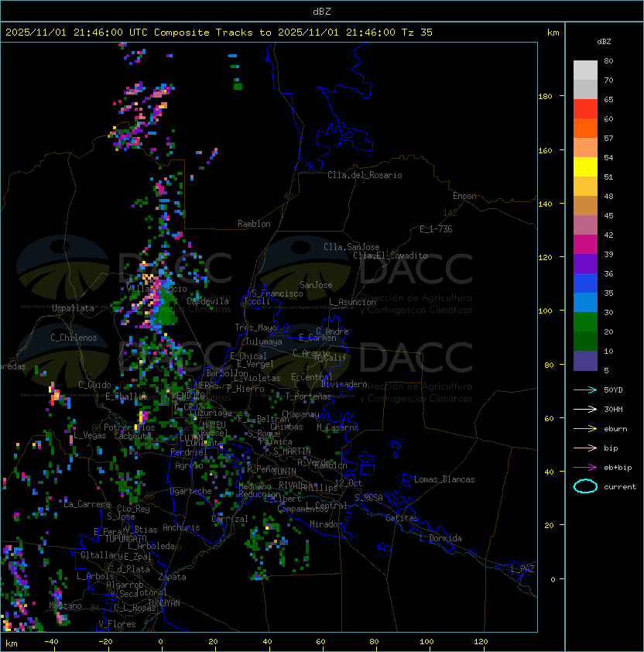
Task: Click the cyan 50YD arrow legend icon
Action: [x=585, y=390]
